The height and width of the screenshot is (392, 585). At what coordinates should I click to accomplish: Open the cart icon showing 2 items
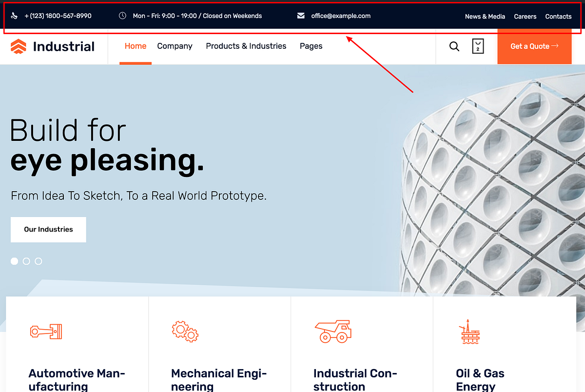pos(478,46)
